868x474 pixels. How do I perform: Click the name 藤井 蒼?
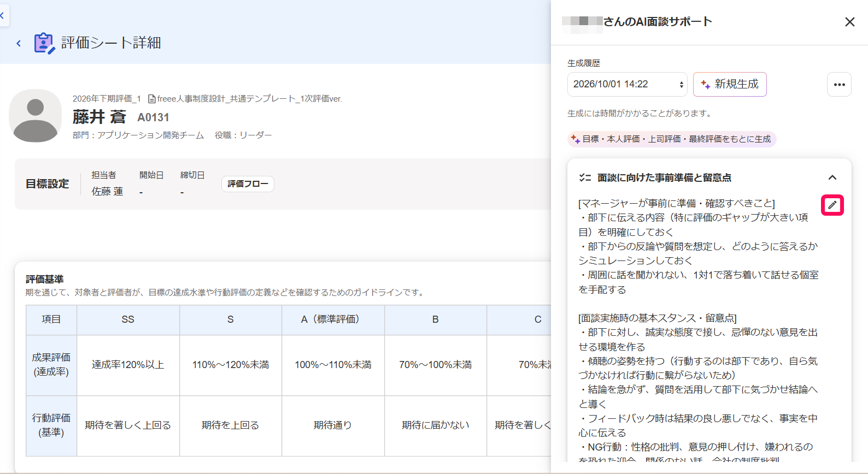pyautogui.click(x=99, y=117)
